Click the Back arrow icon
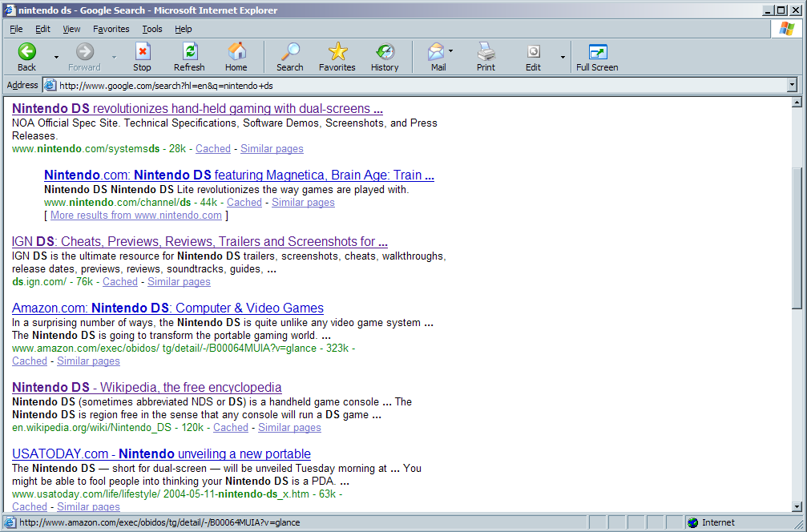This screenshot has height=532, width=807. click(x=26, y=52)
